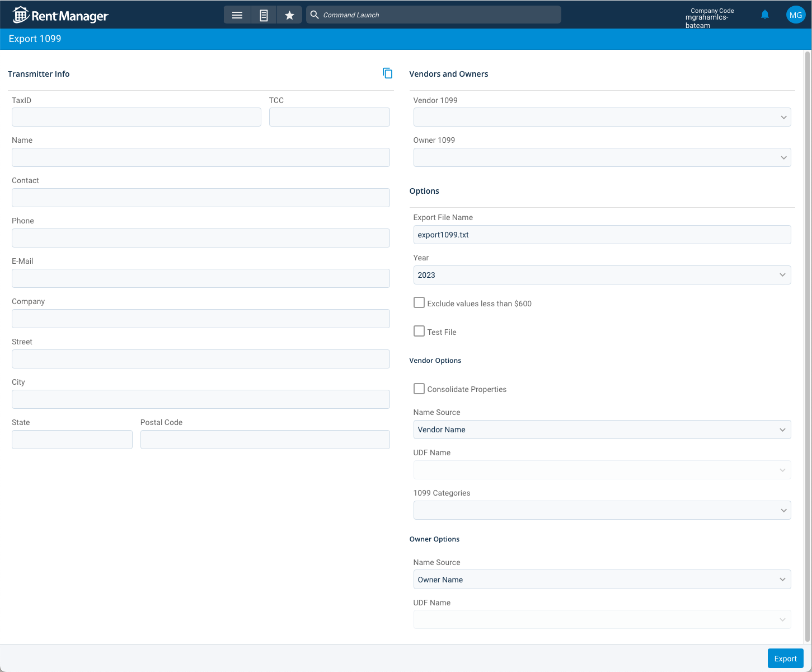Click the Vendor Options heading

click(435, 361)
